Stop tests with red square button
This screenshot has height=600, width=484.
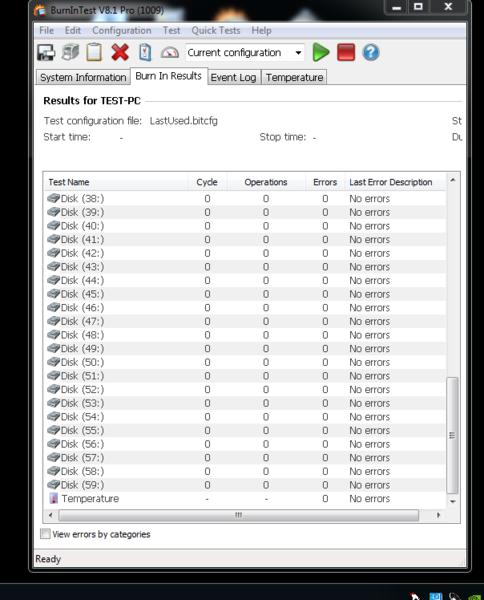pyautogui.click(x=346, y=52)
